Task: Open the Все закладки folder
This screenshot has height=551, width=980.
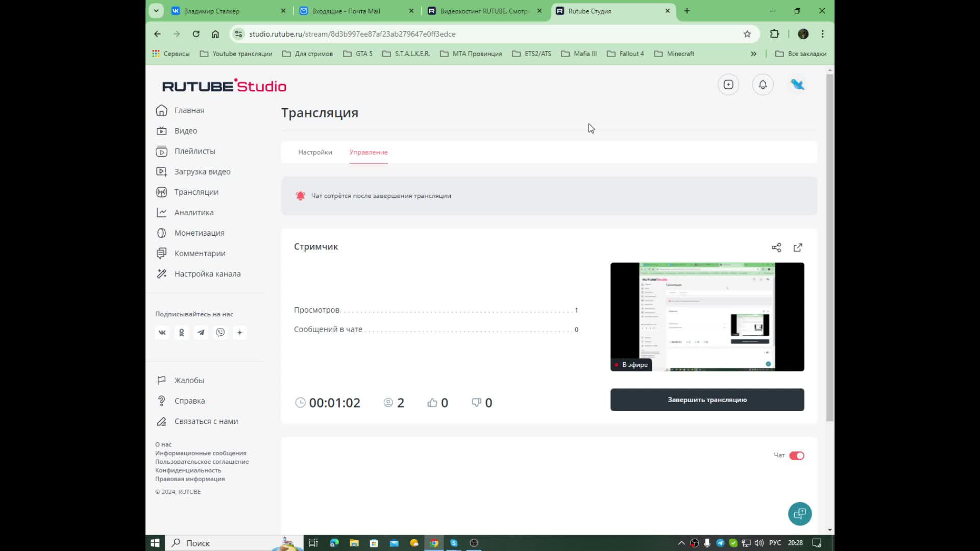Action: tap(800, 54)
